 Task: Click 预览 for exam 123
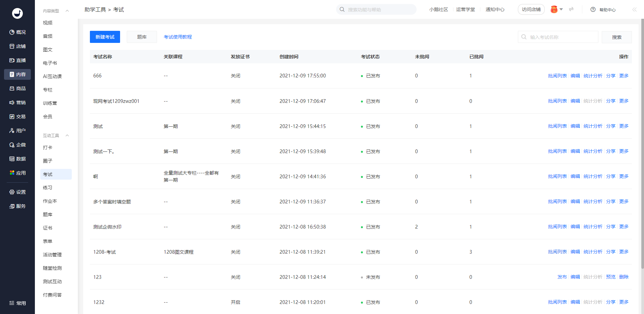(611, 277)
